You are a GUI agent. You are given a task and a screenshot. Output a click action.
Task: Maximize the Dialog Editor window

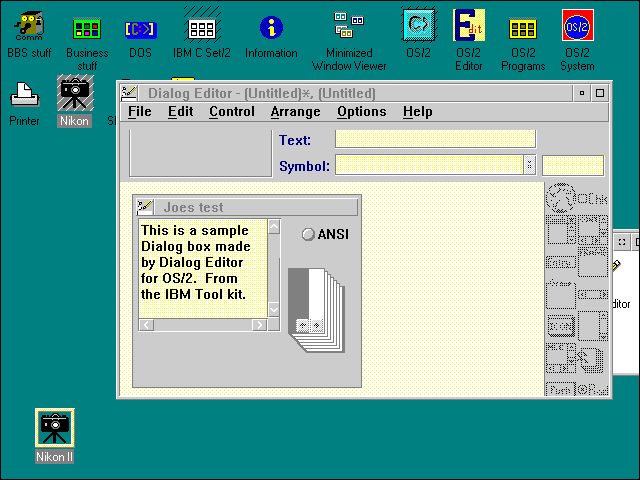tap(600, 93)
